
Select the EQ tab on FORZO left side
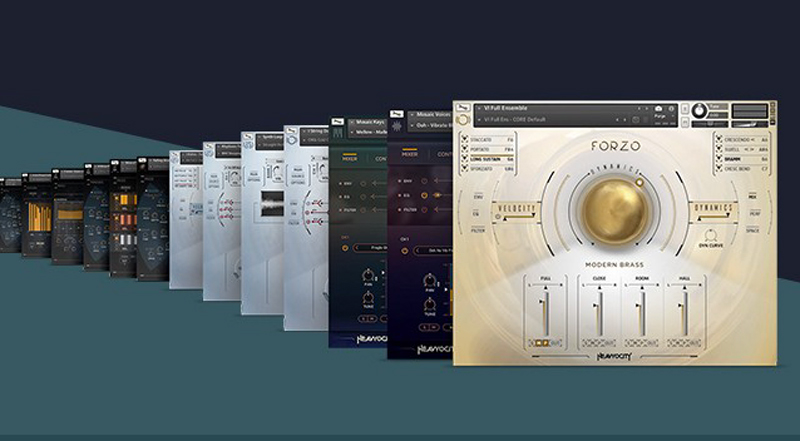click(x=478, y=213)
